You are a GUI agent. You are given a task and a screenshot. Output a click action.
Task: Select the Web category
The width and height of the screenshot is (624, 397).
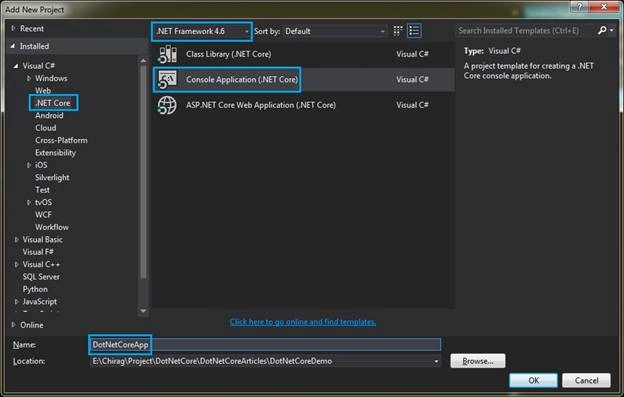[43, 91]
